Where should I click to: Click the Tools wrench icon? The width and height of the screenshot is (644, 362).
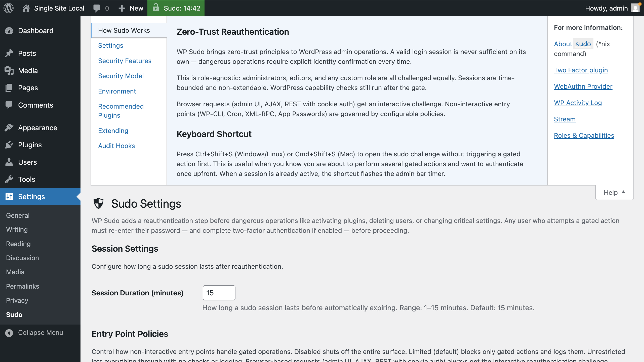click(x=9, y=179)
